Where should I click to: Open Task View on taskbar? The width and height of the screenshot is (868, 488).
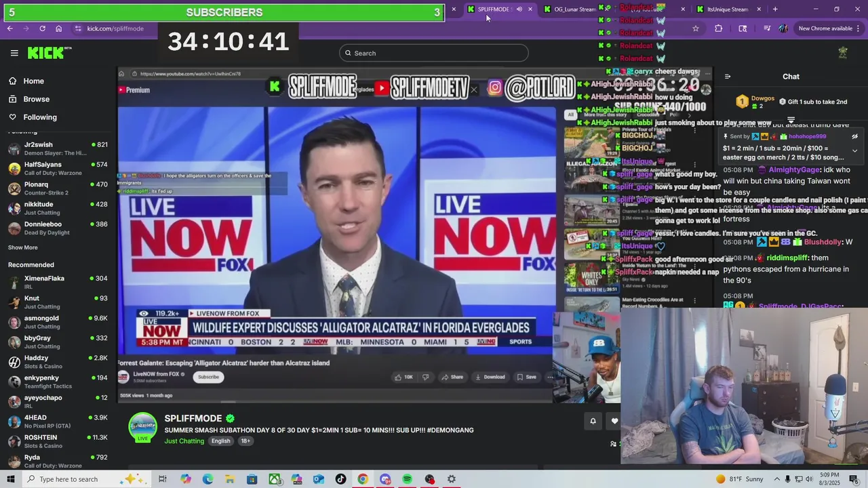coord(163,479)
